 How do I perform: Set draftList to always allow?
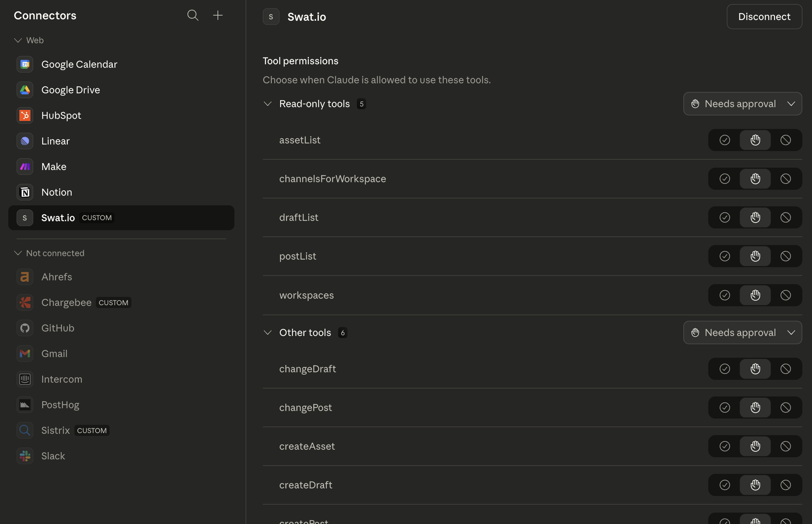[725, 217]
